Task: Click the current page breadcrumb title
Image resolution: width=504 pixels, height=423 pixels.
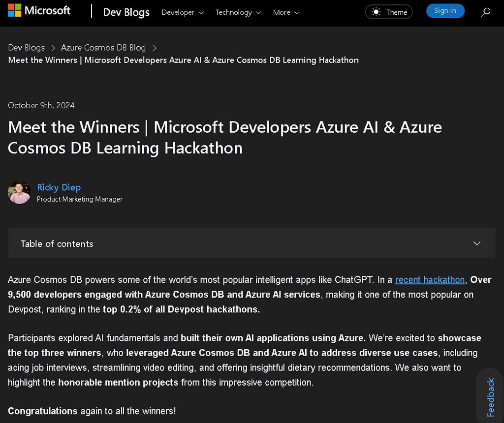Action: pos(183,60)
